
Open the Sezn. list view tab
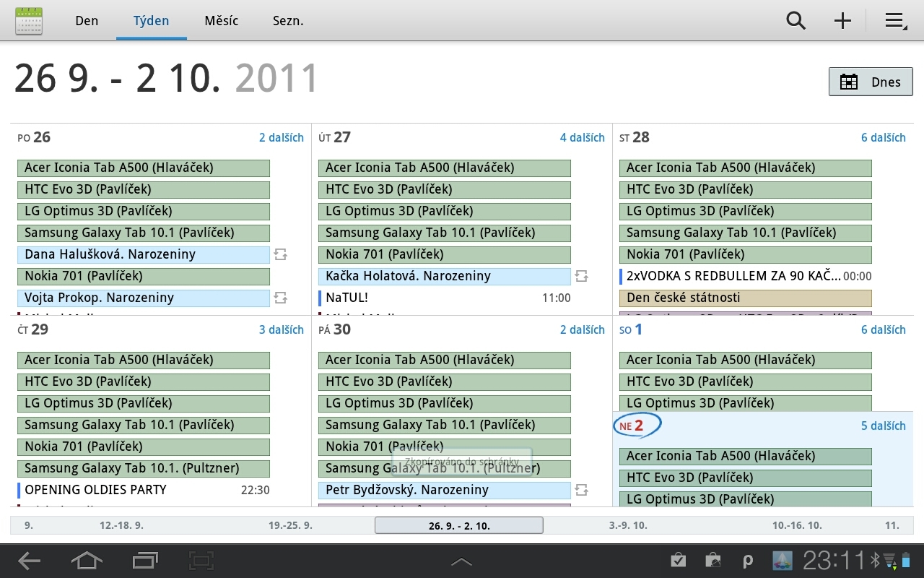288,20
